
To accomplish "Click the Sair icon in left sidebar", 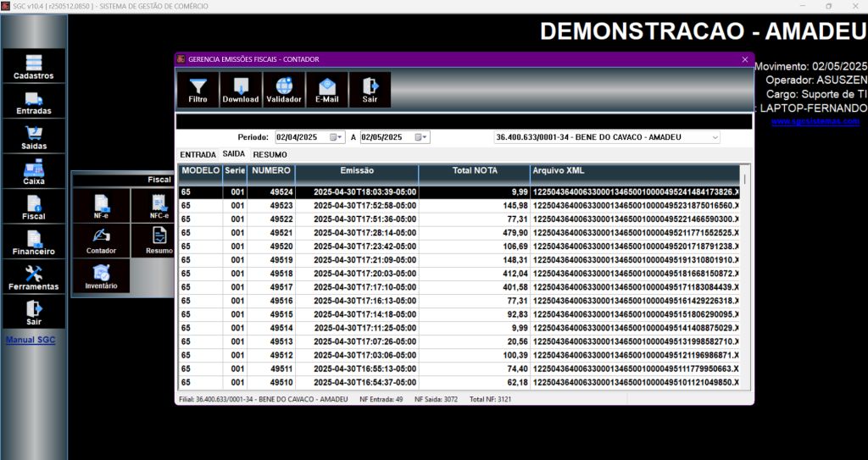I will (x=34, y=313).
